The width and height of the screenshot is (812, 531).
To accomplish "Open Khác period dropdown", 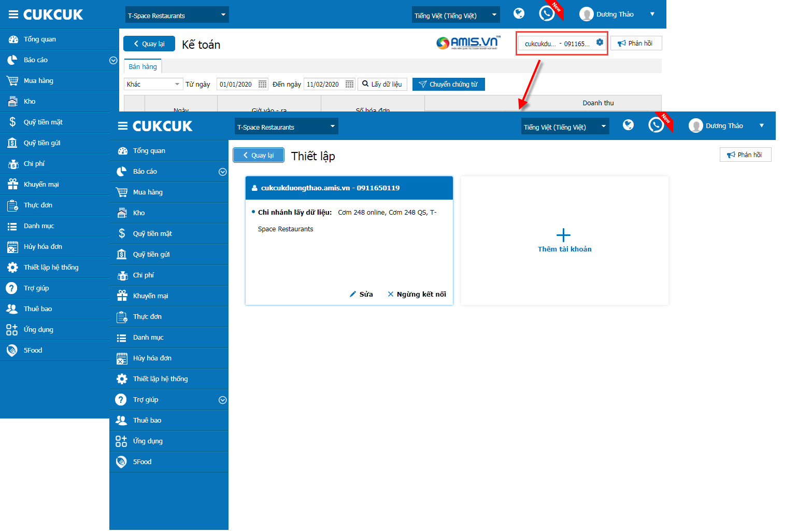I will coord(153,84).
